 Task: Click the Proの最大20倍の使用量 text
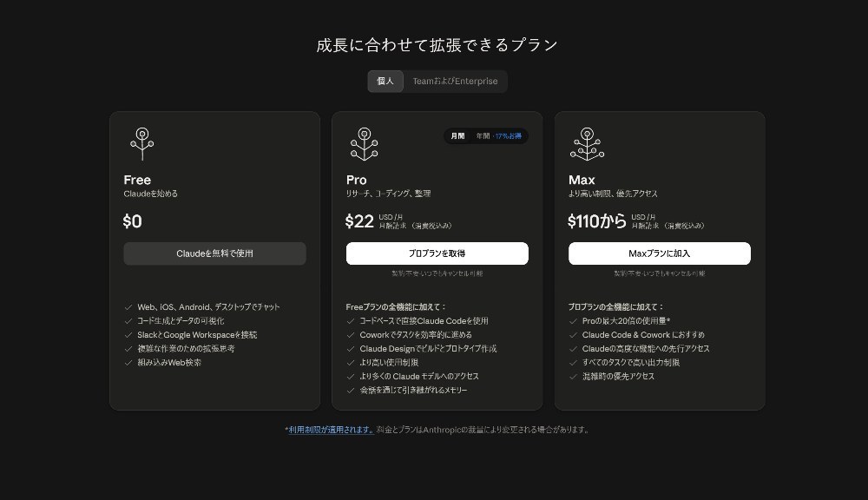click(x=626, y=321)
